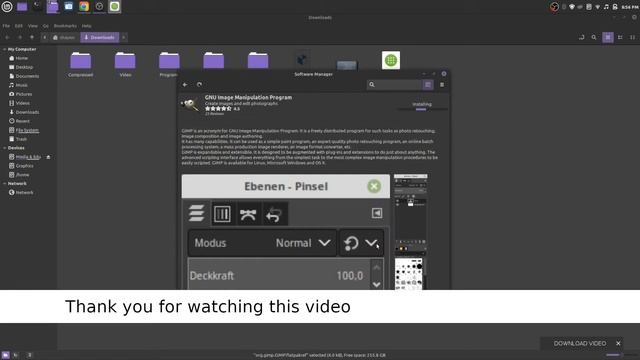
Task: Open the View menu in file manager
Action: point(33,26)
